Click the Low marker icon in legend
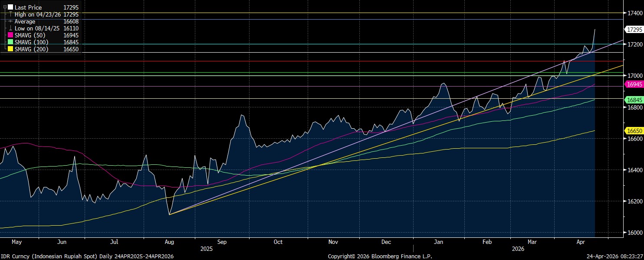 pyautogui.click(x=11, y=28)
